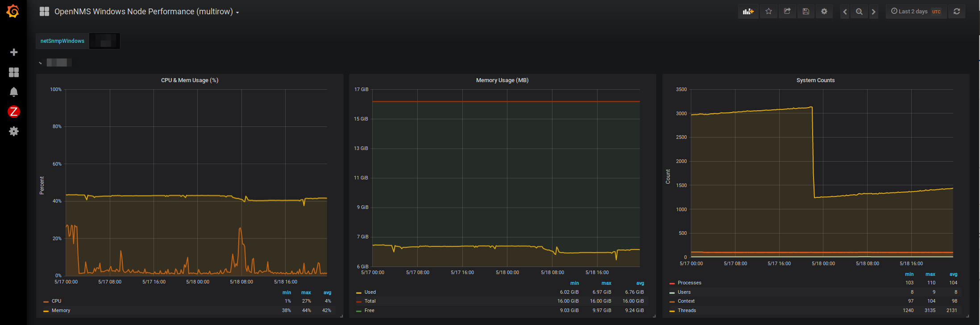Open the System Counts panel menu
The height and width of the screenshot is (325, 980).
(x=815, y=80)
